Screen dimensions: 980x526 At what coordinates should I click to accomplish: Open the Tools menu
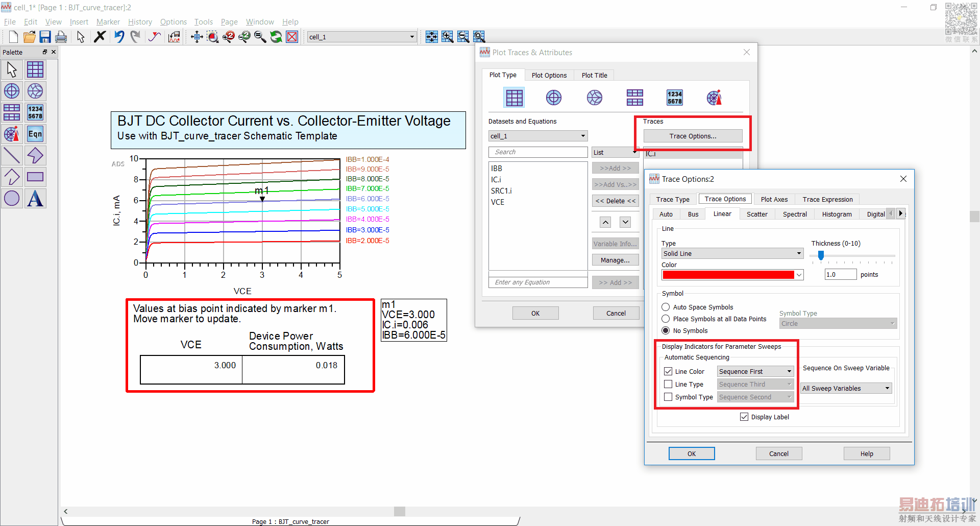[204, 22]
